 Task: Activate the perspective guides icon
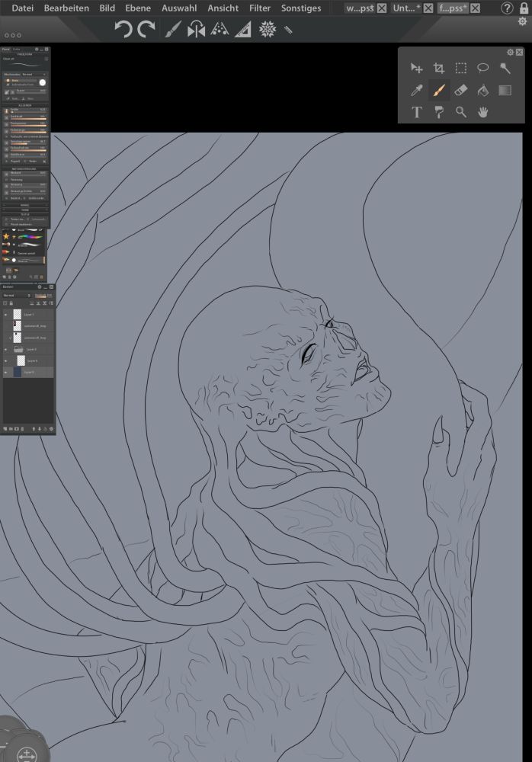click(220, 30)
